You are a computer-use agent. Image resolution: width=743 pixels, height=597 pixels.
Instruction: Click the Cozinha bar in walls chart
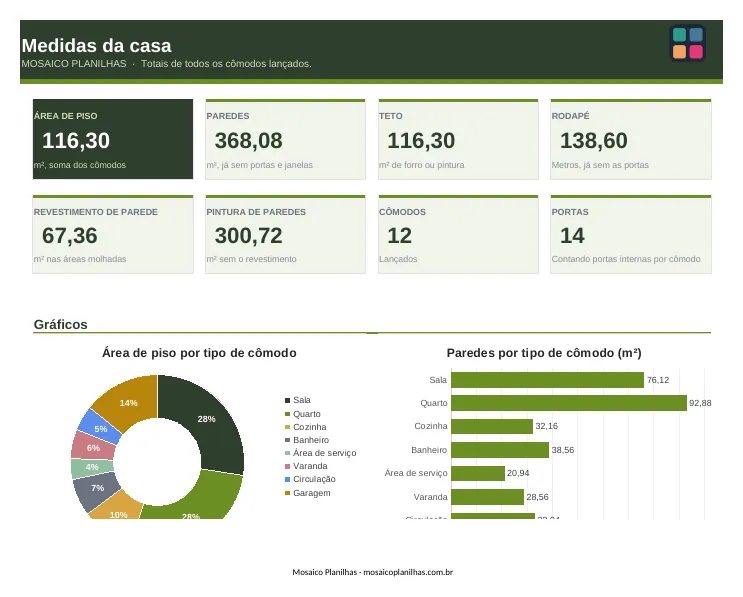492,426
